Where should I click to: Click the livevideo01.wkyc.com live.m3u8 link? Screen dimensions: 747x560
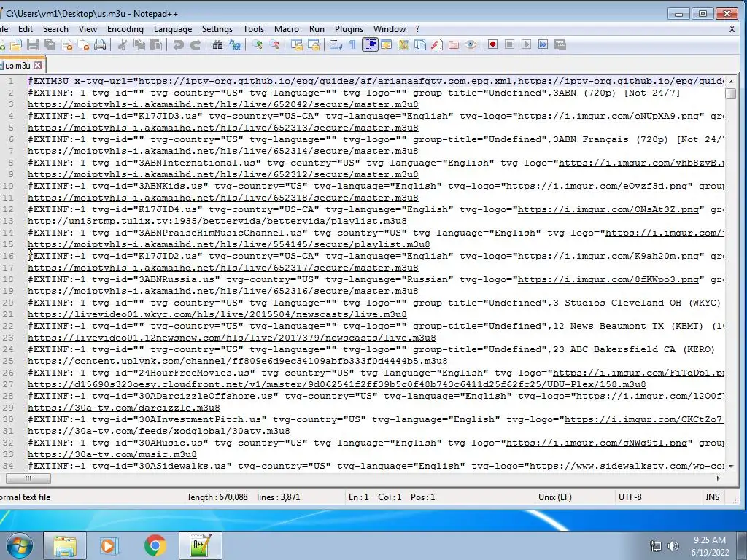click(217, 314)
